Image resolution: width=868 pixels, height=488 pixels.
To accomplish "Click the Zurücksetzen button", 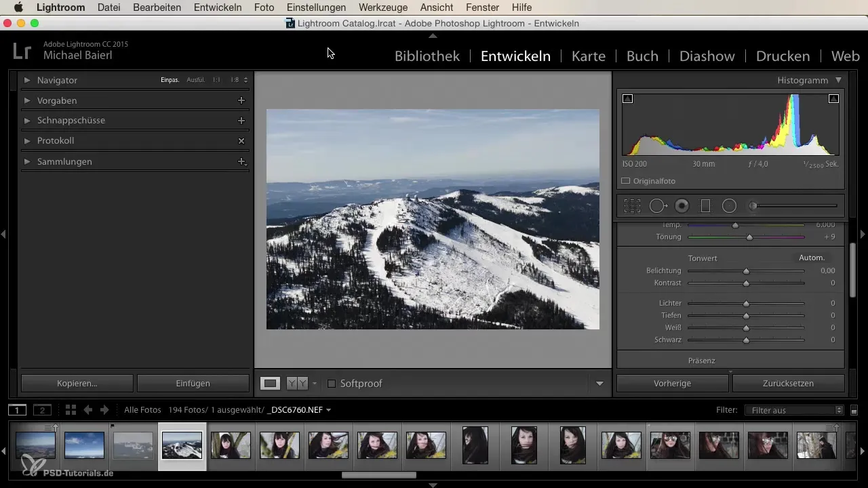I will coord(789,384).
